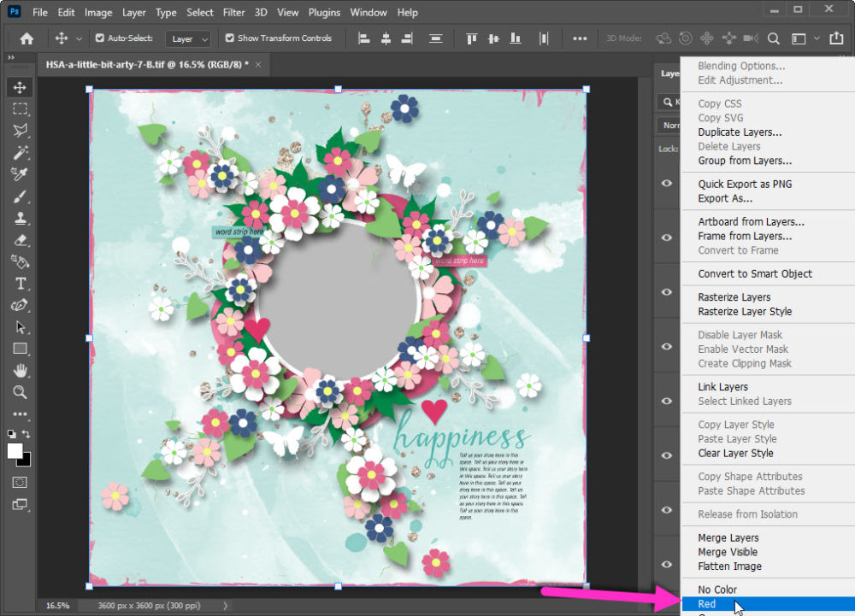855x616 pixels.
Task: Choose Red from the context menu
Action: [x=769, y=603]
